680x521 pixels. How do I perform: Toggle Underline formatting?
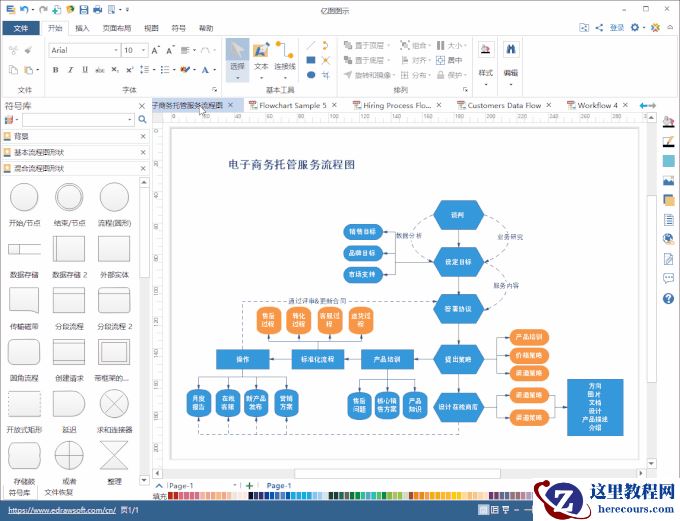tap(85, 70)
